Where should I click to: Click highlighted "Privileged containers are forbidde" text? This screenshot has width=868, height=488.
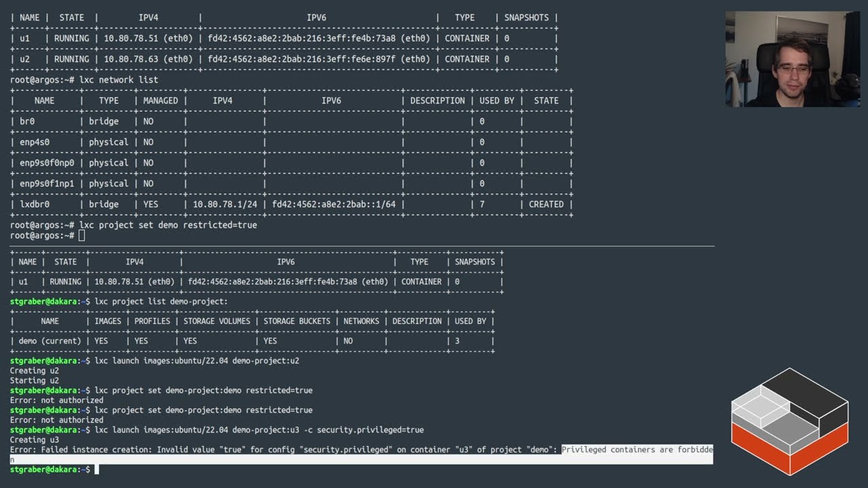pos(637,449)
